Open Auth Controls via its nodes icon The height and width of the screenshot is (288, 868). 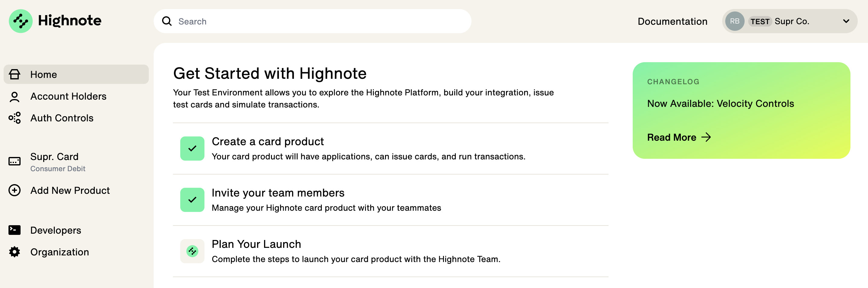point(14,118)
